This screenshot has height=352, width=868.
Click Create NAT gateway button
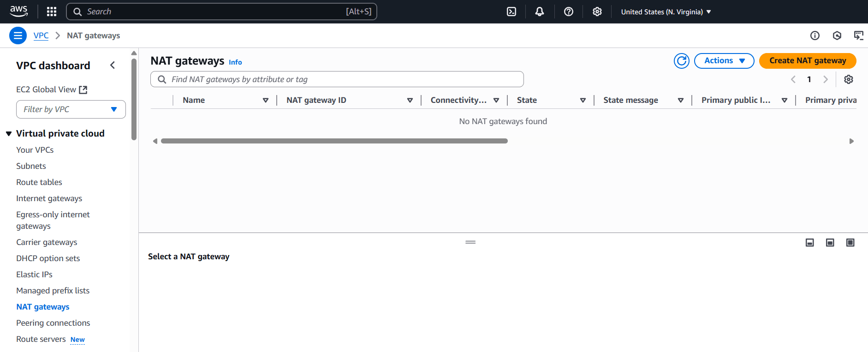pos(807,61)
